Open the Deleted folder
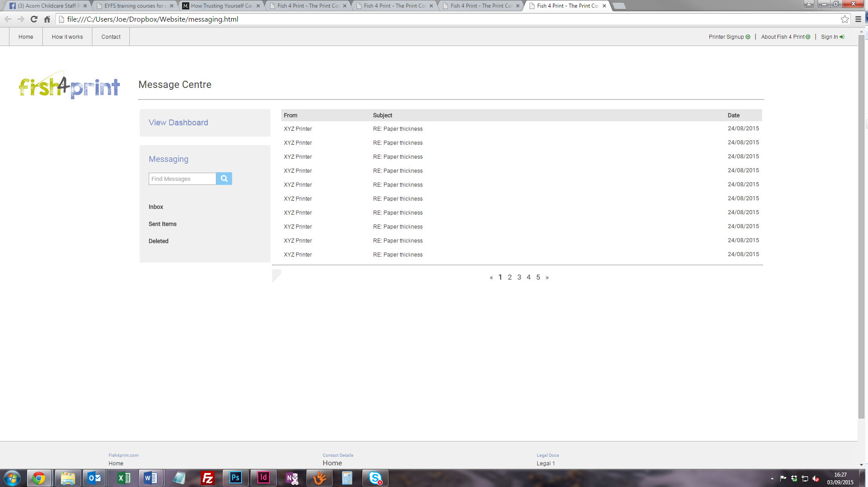The image size is (868, 487). coord(159,241)
